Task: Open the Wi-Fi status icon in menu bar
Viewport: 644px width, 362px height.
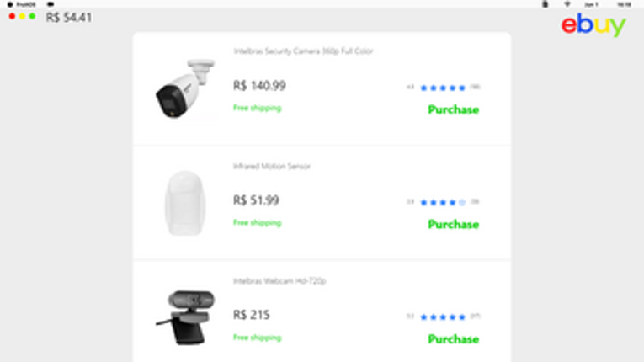Action: click(x=567, y=4)
